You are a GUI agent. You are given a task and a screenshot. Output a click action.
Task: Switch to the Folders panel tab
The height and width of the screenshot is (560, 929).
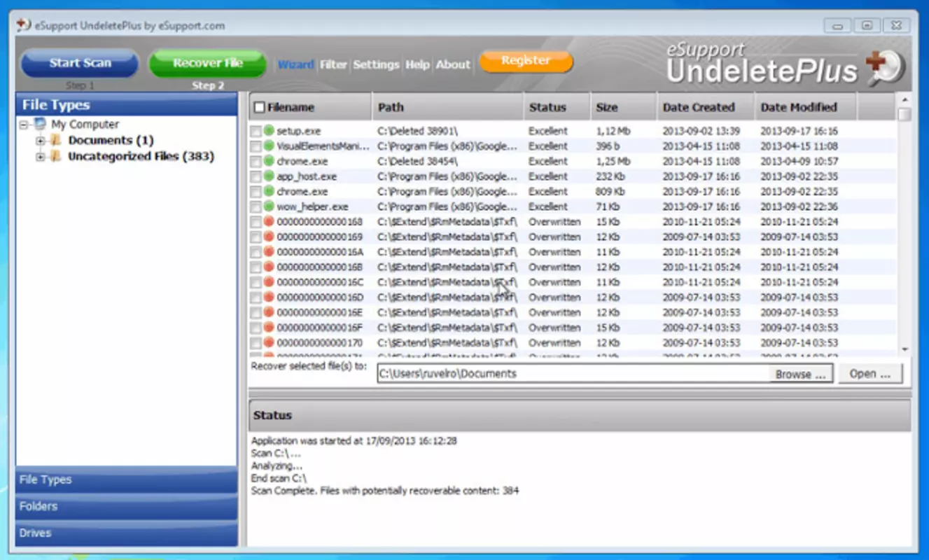click(127, 506)
